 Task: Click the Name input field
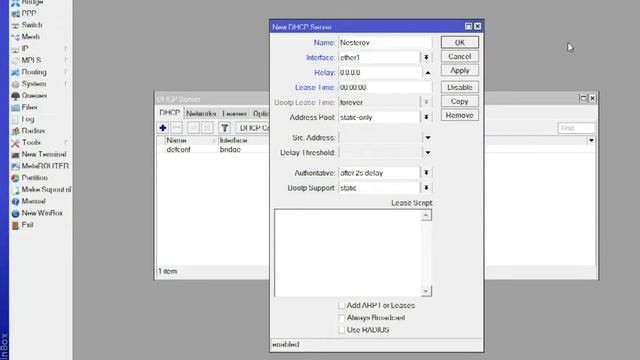click(x=385, y=42)
